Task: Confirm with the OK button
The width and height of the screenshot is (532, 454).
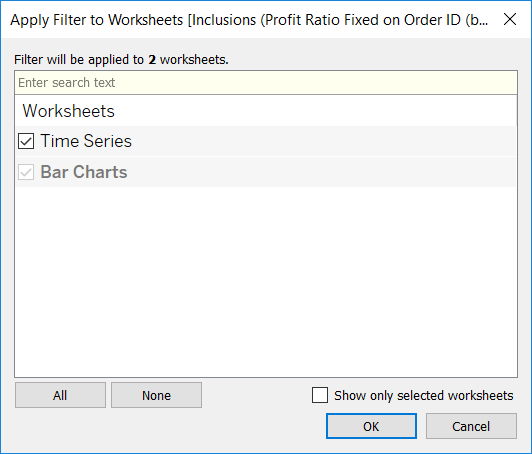Action: coord(371,426)
